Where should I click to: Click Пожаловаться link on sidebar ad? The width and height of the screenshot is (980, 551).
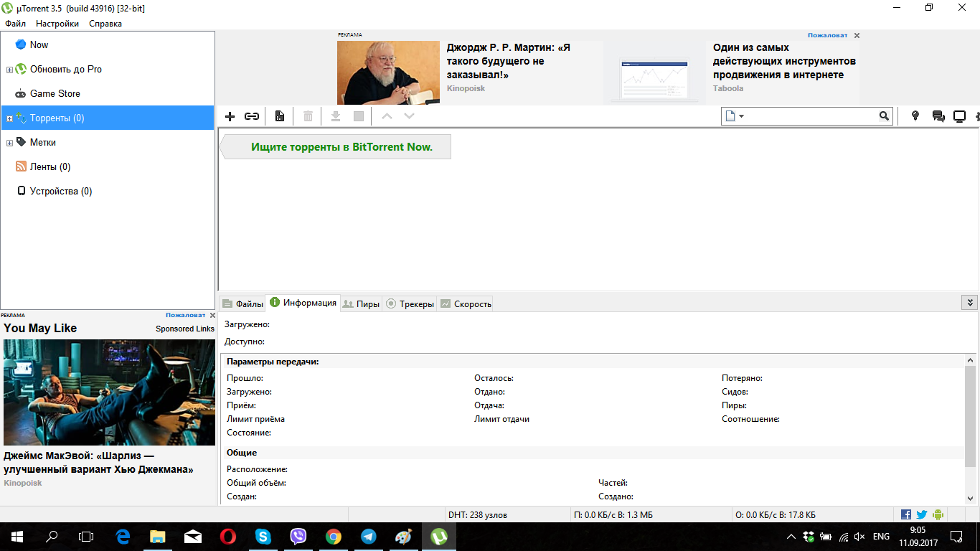(185, 315)
